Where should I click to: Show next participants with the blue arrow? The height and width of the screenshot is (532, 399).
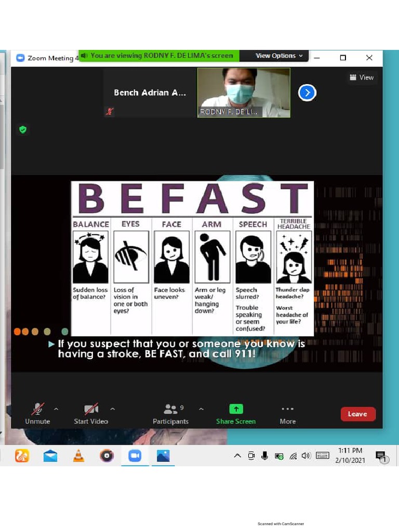[x=307, y=92]
